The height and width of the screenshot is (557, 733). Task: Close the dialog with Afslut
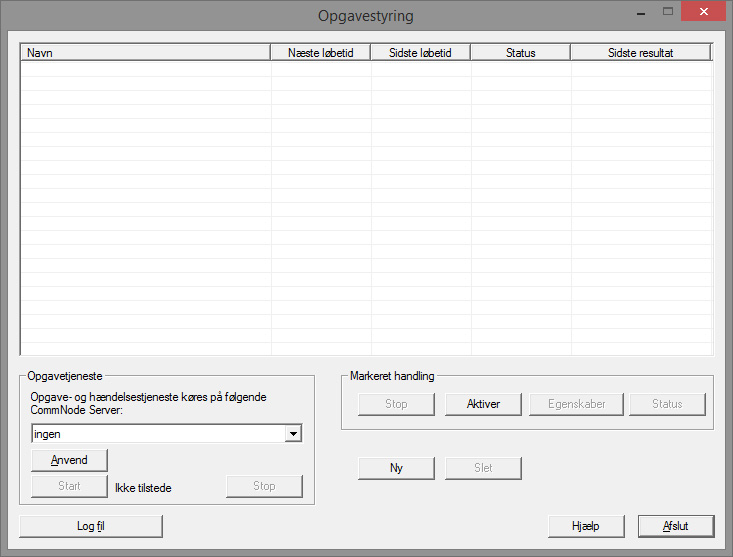click(x=676, y=527)
